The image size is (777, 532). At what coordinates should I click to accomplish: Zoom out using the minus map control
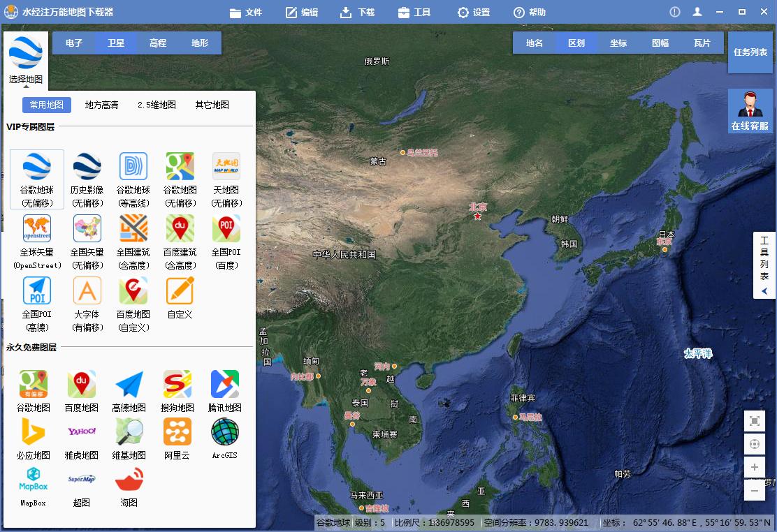755,490
